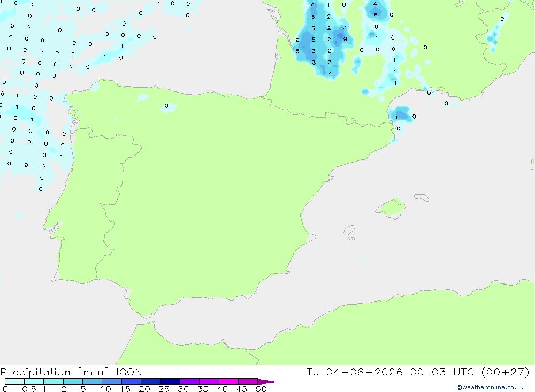The image size is (535, 392).
Task: Click the "[mm]" unit label
Action: pyautogui.click(x=94, y=372)
